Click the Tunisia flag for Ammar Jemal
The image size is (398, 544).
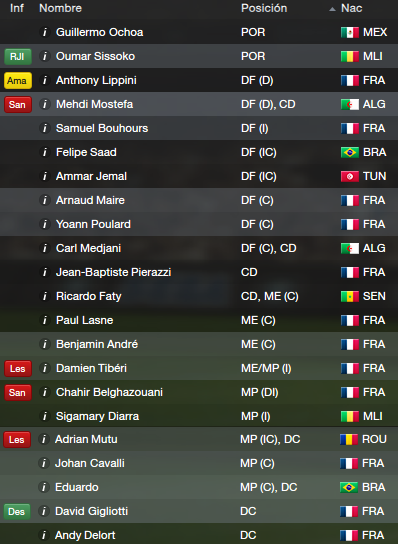[x=349, y=176]
